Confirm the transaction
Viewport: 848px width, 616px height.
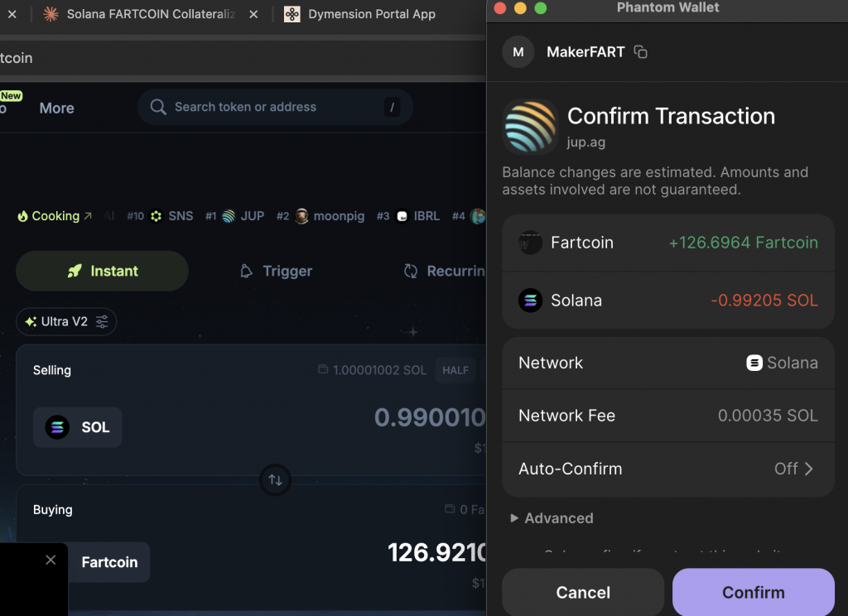(753, 592)
